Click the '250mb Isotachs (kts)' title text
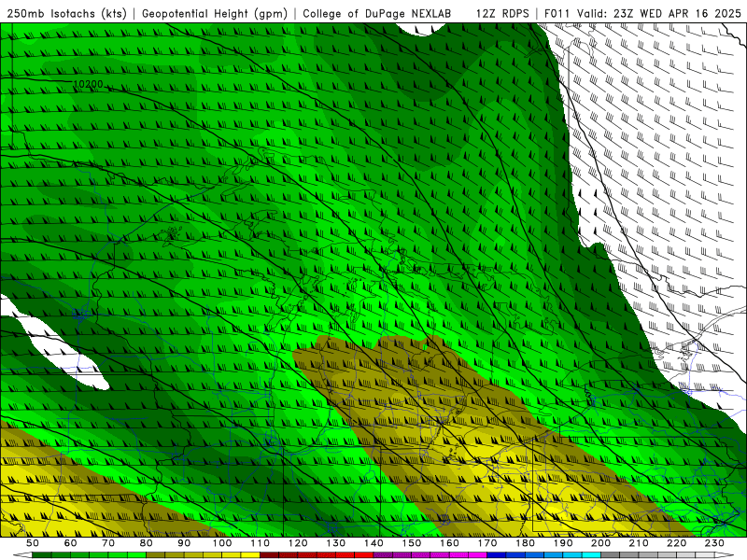Image resolution: width=747 pixels, height=560 pixels. [66, 13]
